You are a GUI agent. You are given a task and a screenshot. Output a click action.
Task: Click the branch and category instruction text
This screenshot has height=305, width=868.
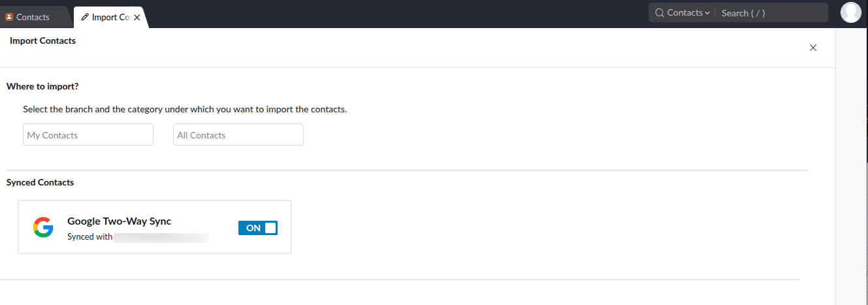[x=185, y=109]
